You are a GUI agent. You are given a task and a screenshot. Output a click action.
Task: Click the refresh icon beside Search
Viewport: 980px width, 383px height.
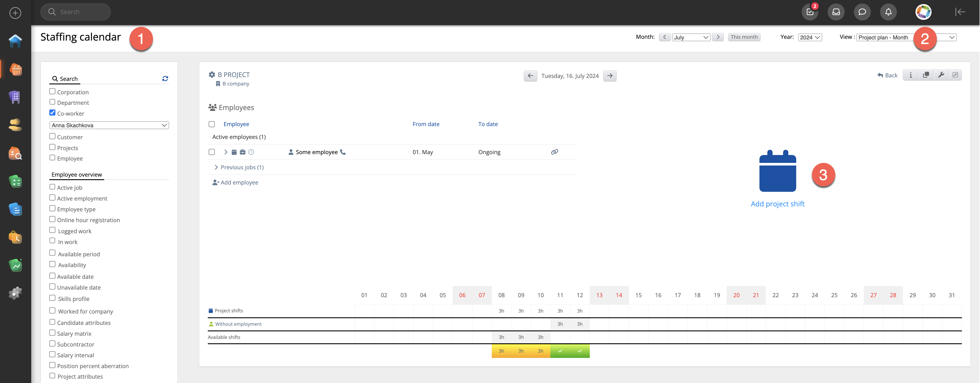[165, 79]
